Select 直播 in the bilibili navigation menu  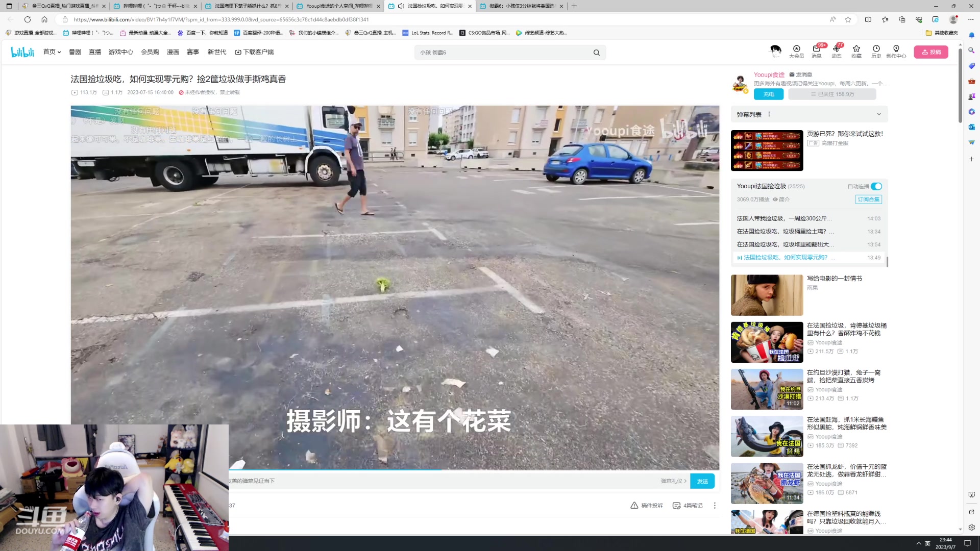95,52
